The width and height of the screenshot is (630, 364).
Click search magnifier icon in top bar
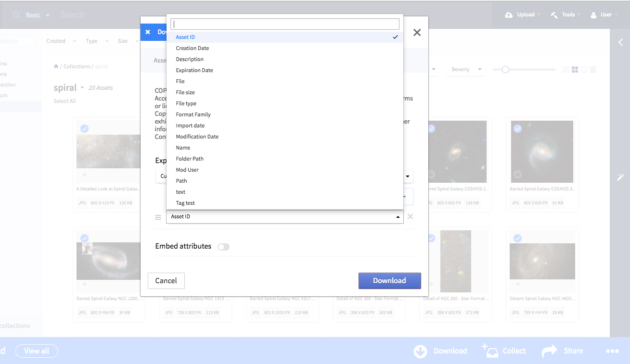[x=17, y=15]
